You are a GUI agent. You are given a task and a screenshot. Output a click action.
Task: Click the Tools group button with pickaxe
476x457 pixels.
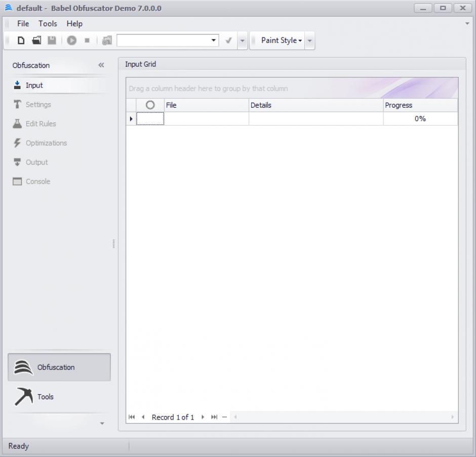point(59,397)
